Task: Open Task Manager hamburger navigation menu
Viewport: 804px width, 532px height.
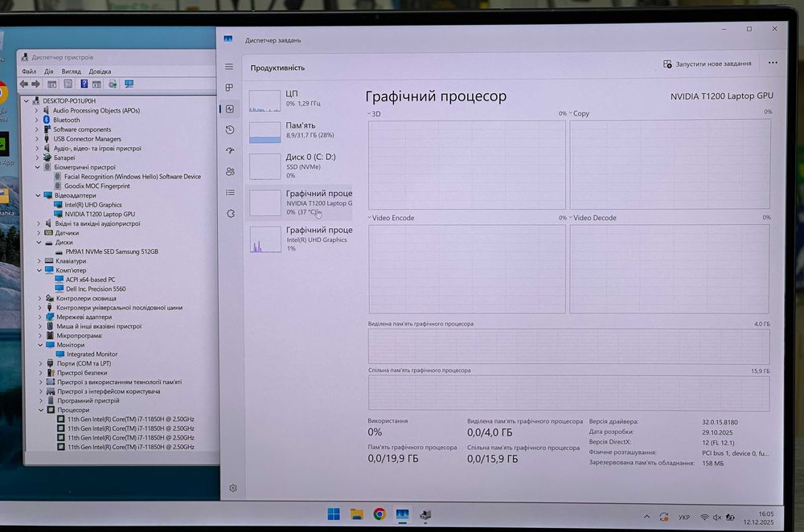Action: click(229, 67)
